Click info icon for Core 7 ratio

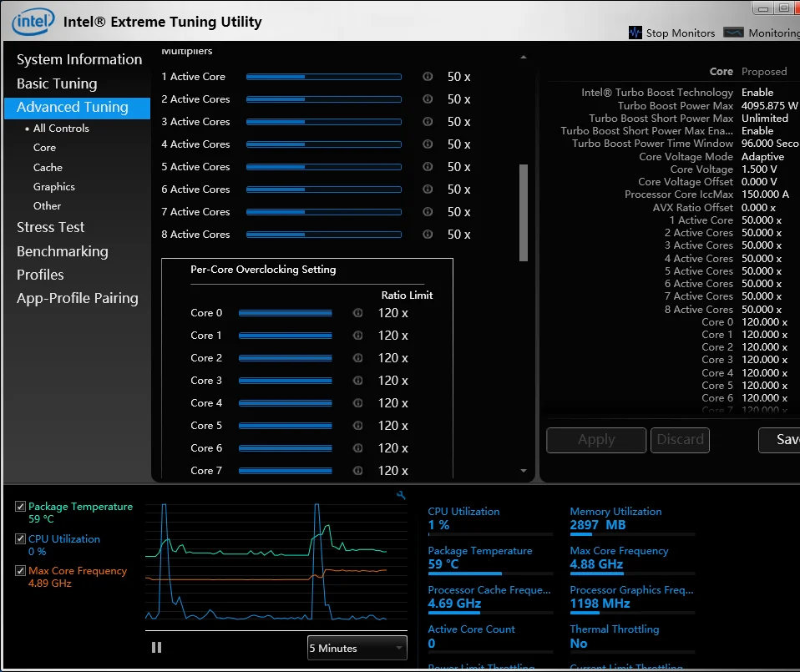tap(358, 471)
